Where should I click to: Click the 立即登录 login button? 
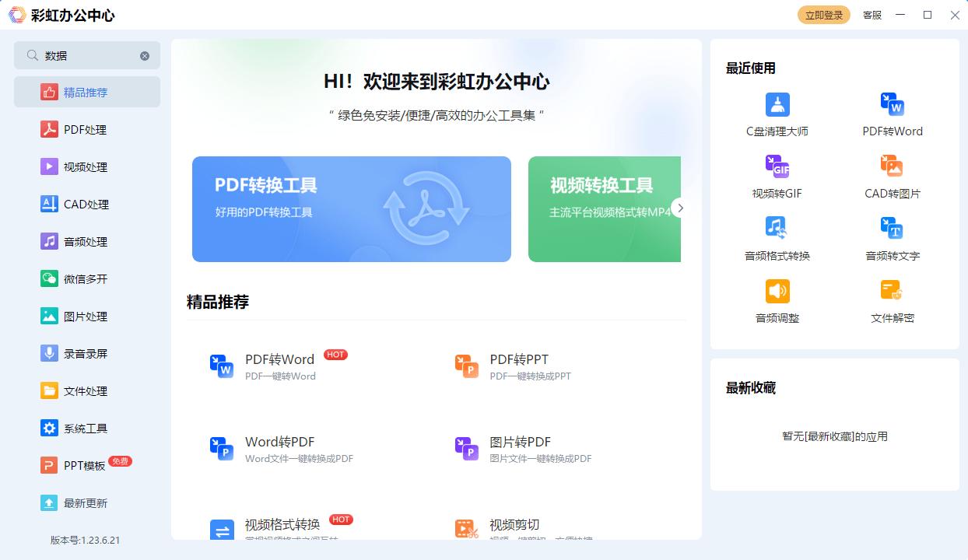tap(824, 14)
